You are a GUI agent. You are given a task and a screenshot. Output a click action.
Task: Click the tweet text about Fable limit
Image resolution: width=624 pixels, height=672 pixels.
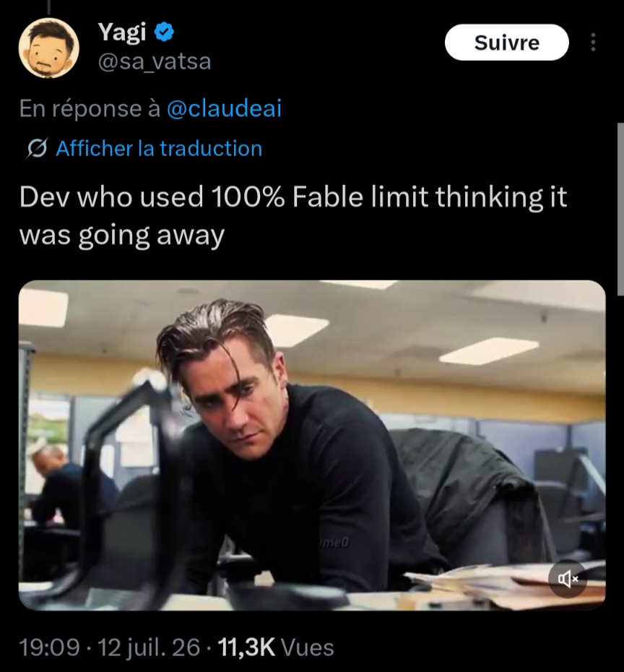(293, 216)
